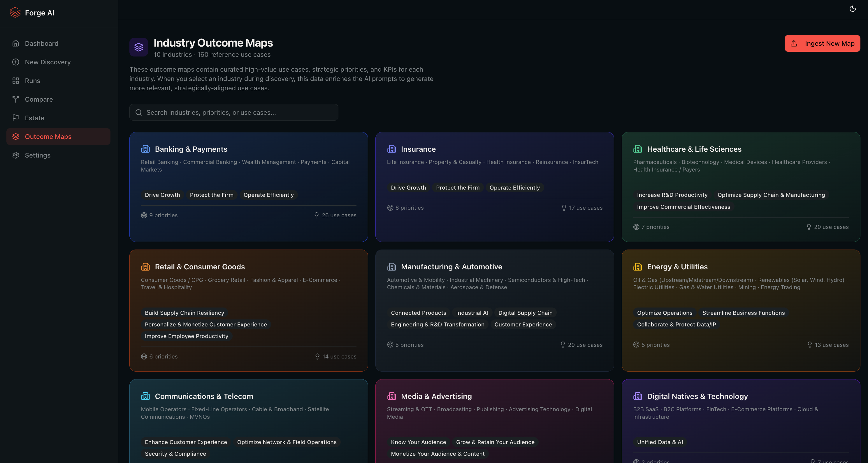Click the Healthcare building icon

637,149
